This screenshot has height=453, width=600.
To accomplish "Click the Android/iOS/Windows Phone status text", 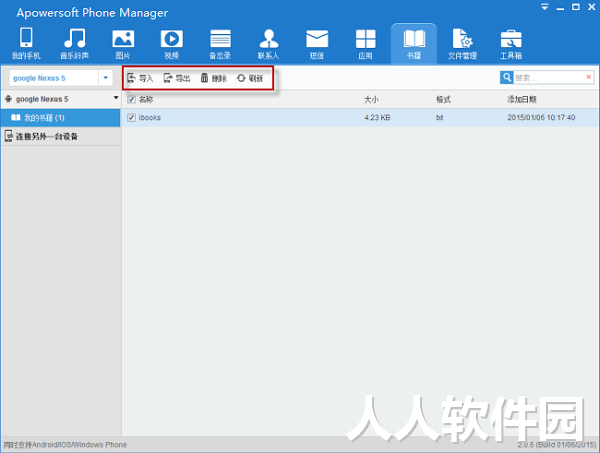I will 65,445.
